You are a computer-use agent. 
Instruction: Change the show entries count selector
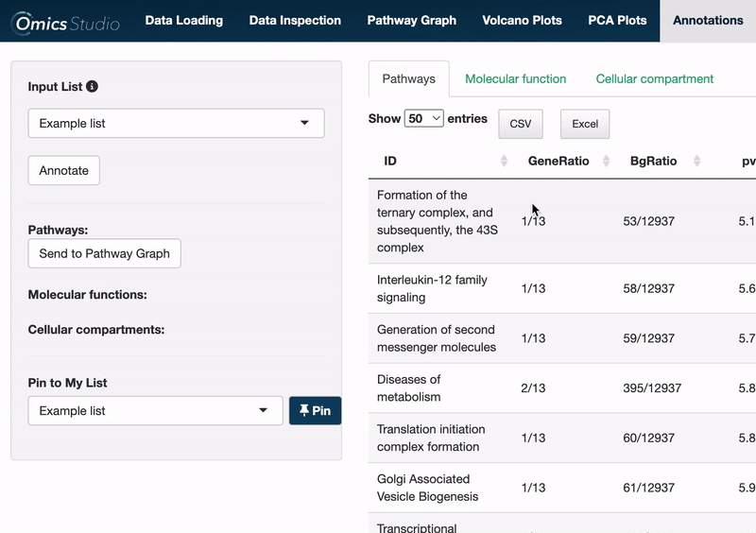point(423,119)
